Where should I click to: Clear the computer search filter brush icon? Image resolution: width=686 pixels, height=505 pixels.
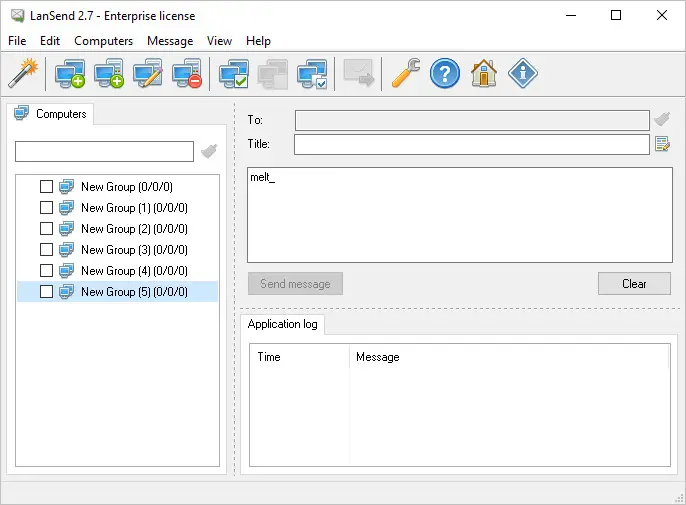click(209, 151)
